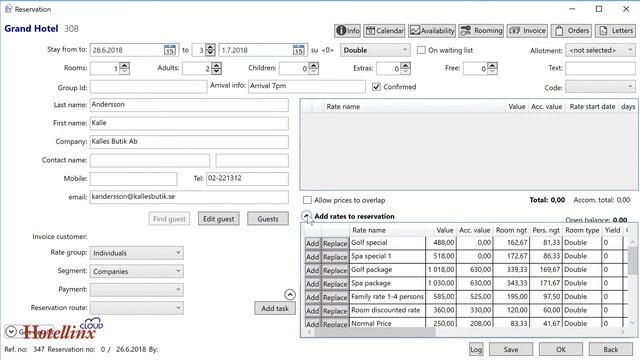The height and width of the screenshot is (360, 640).
Task: Click into the Company field
Action: (x=189, y=142)
